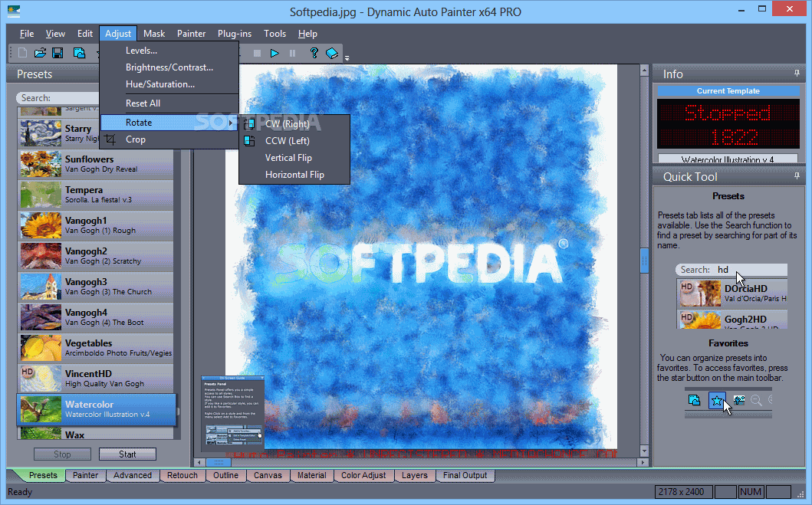Pin the Quick Tool panel with the pushpin icon

click(x=797, y=176)
